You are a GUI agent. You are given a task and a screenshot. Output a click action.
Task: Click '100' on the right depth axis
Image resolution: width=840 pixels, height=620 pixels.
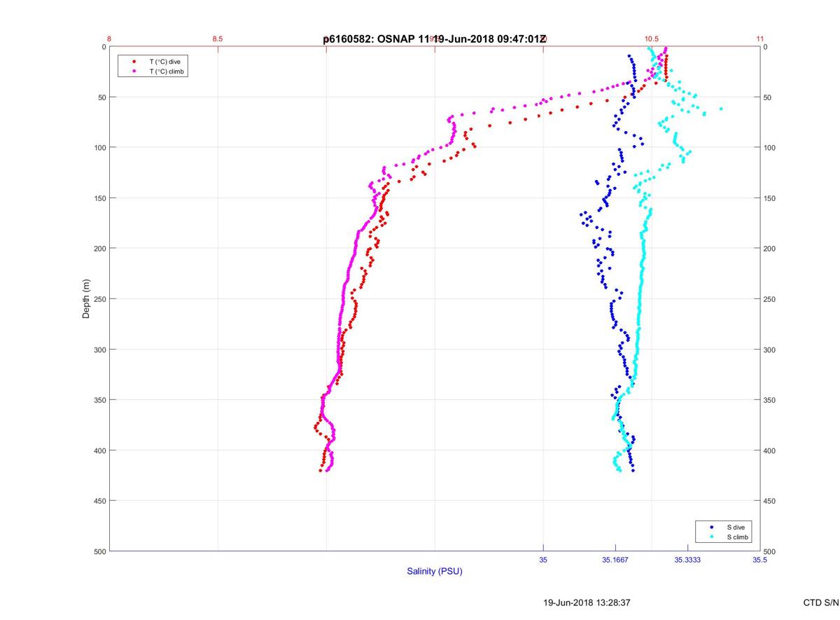(x=770, y=148)
